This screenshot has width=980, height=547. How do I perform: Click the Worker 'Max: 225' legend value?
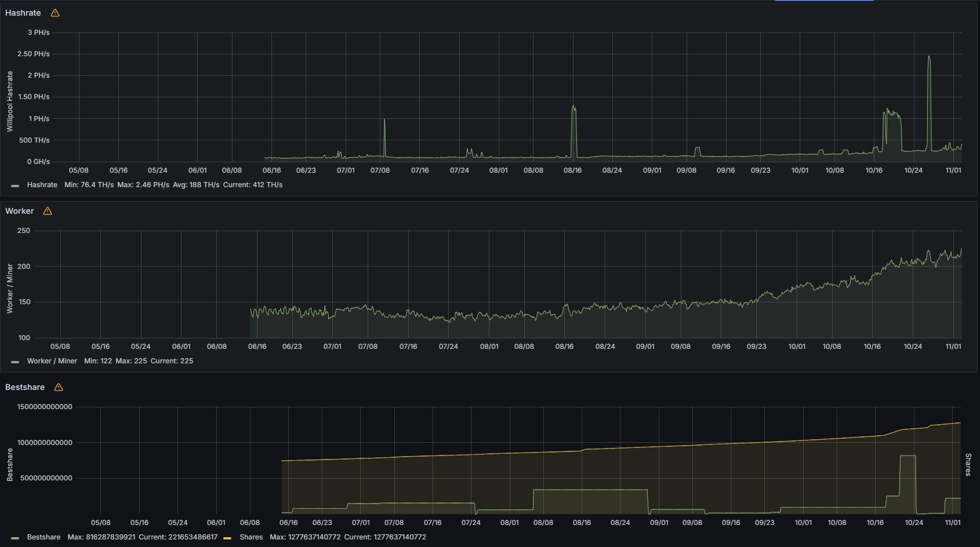(131, 361)
